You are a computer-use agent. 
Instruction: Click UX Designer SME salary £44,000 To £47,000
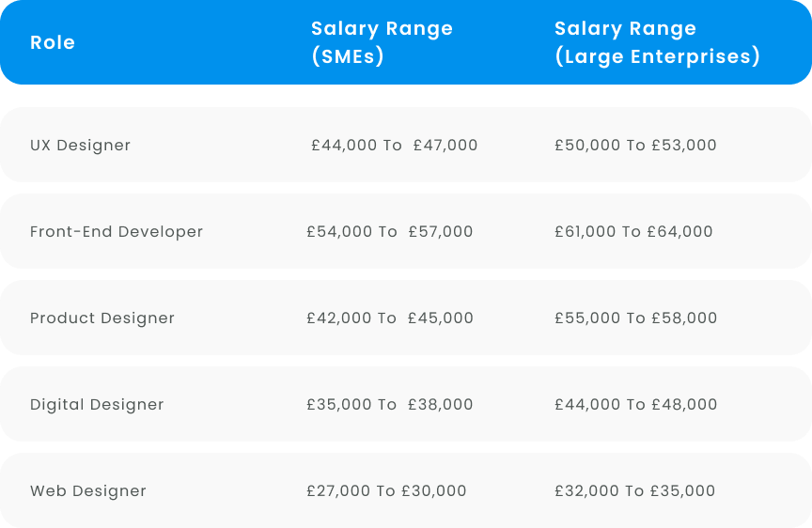click(394, 145)
